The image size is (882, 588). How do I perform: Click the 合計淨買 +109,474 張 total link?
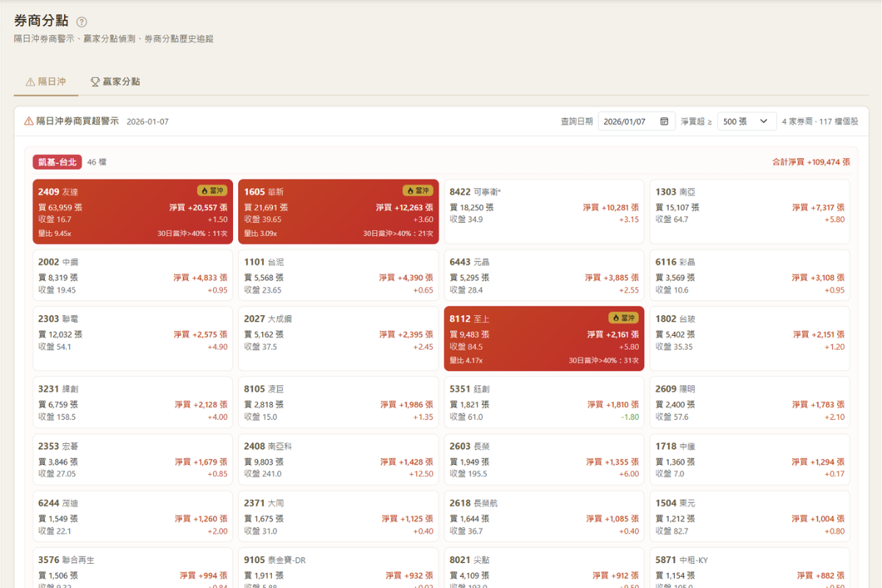tap(811, 160)
